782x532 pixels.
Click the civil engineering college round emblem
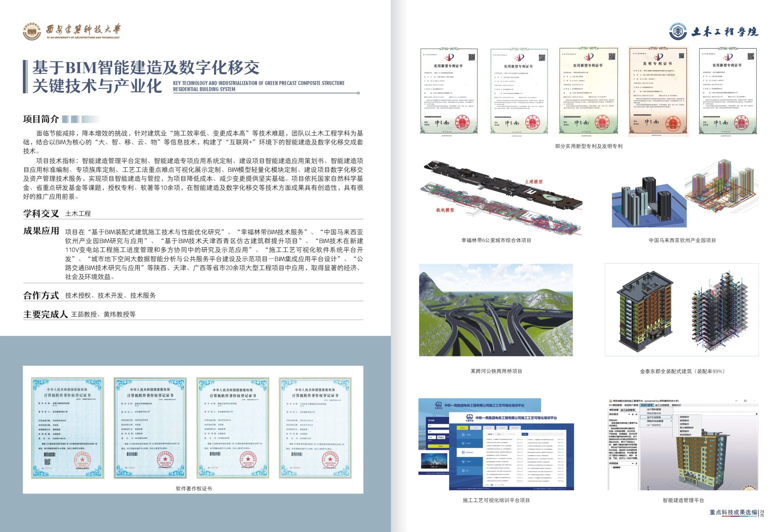(x=678, y=32)
